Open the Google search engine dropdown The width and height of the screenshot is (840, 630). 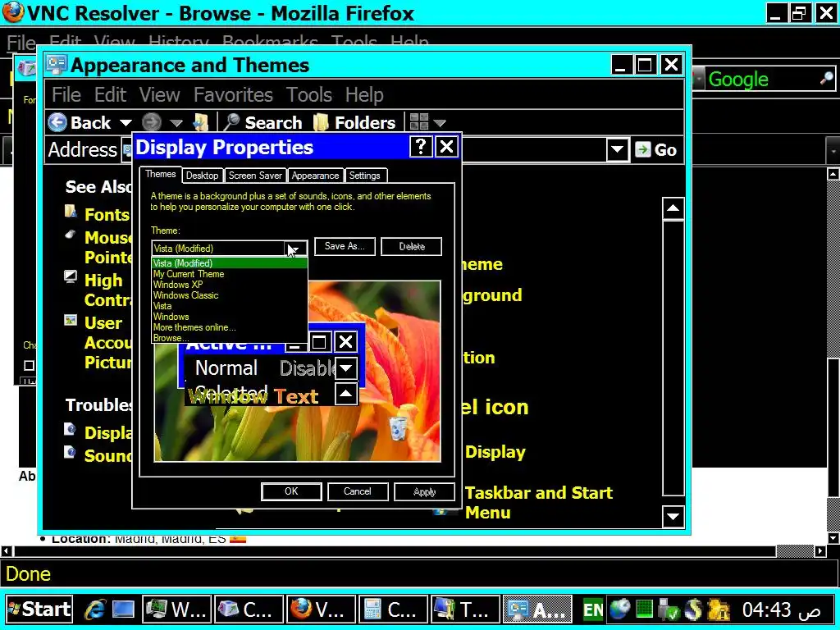tap(699, 80)
